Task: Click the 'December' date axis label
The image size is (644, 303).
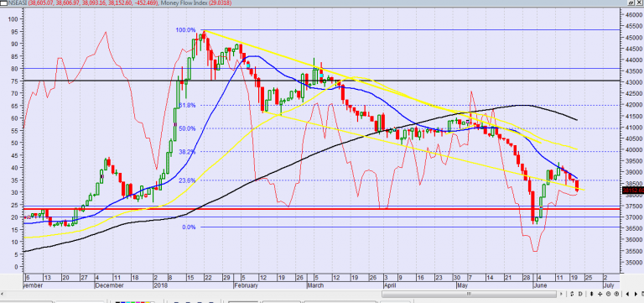Action: [x=109, y=285]
